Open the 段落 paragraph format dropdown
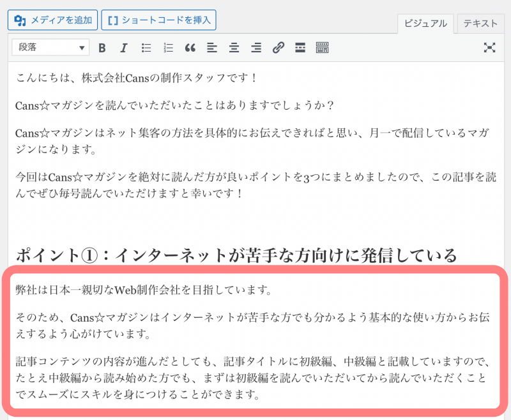The image size is (511, 420). pos(50,48)
